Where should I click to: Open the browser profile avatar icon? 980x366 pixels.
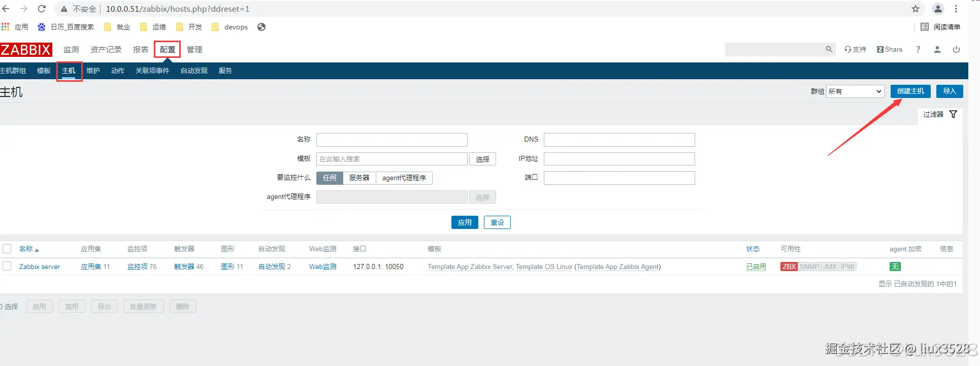click(938, 9)
